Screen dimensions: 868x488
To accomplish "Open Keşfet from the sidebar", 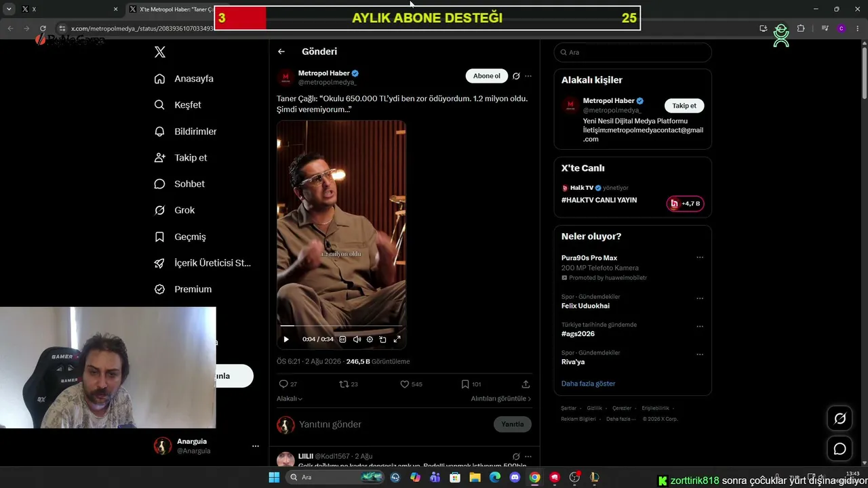I will pos(178,105).
